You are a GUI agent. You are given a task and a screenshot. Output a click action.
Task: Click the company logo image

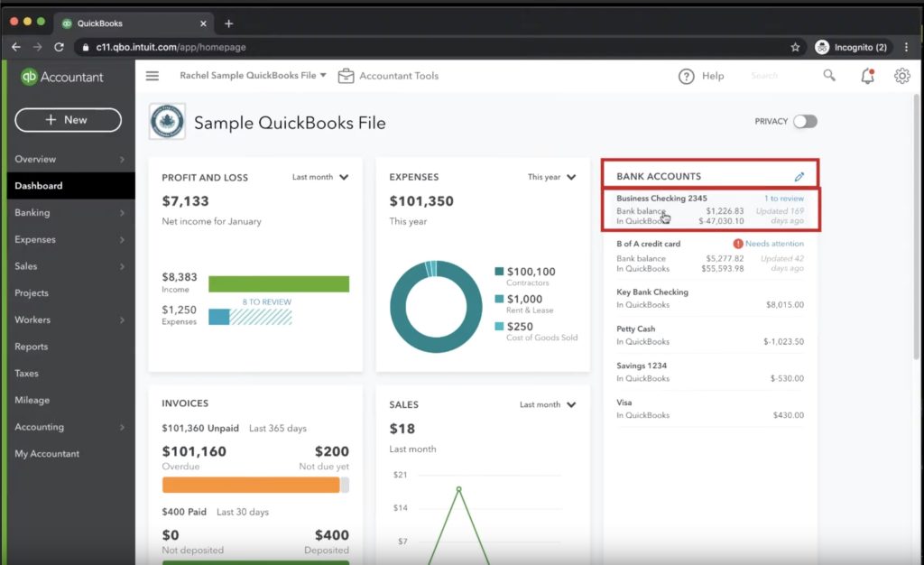click(x=167, y=122)
